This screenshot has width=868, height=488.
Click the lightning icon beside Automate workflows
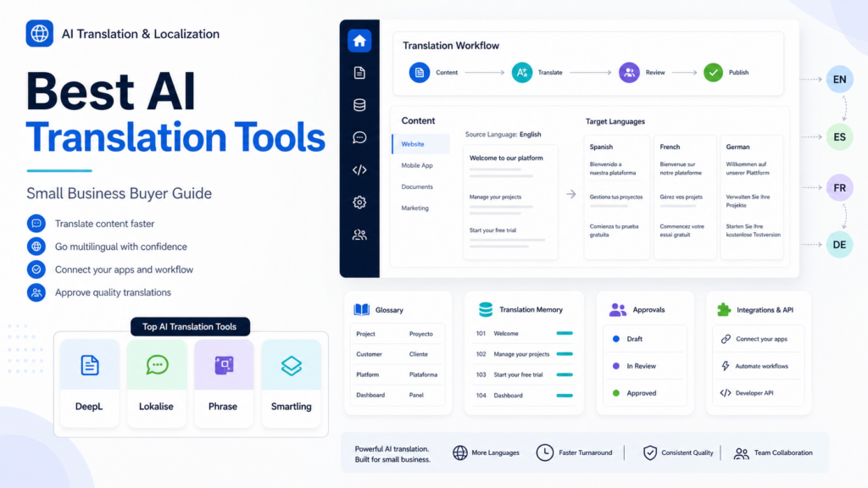tap(726, 366)
